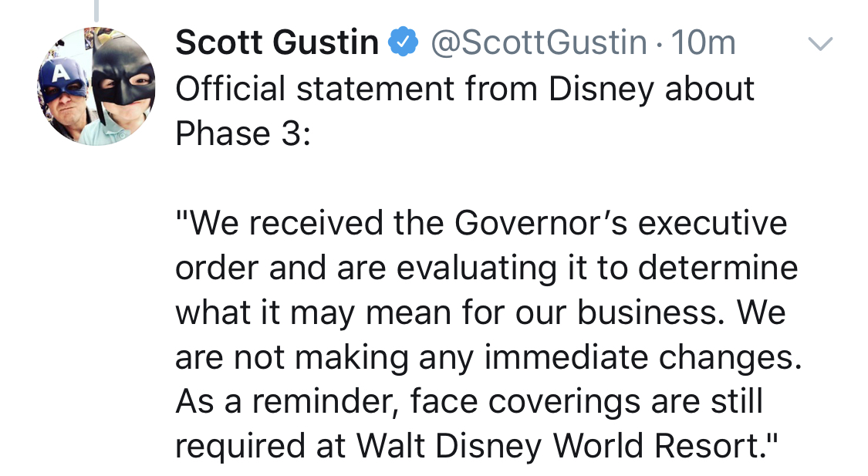Click the "Governor's executive" text line
This screenshot has height=476, width=868.
point(621,224)
